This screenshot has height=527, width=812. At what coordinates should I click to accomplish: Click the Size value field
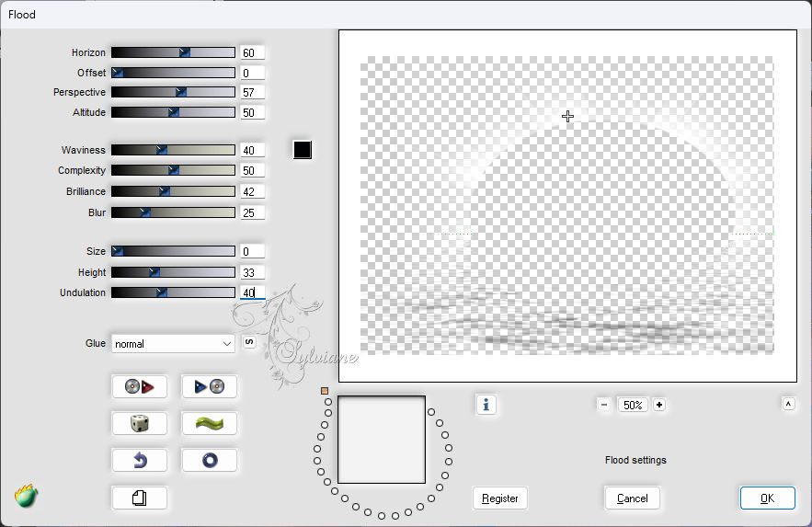(252, 252)
